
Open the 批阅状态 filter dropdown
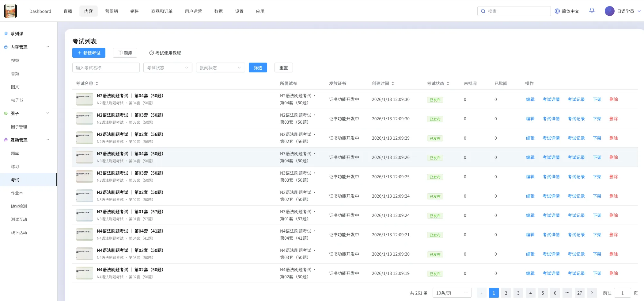(x=220, y=68)
